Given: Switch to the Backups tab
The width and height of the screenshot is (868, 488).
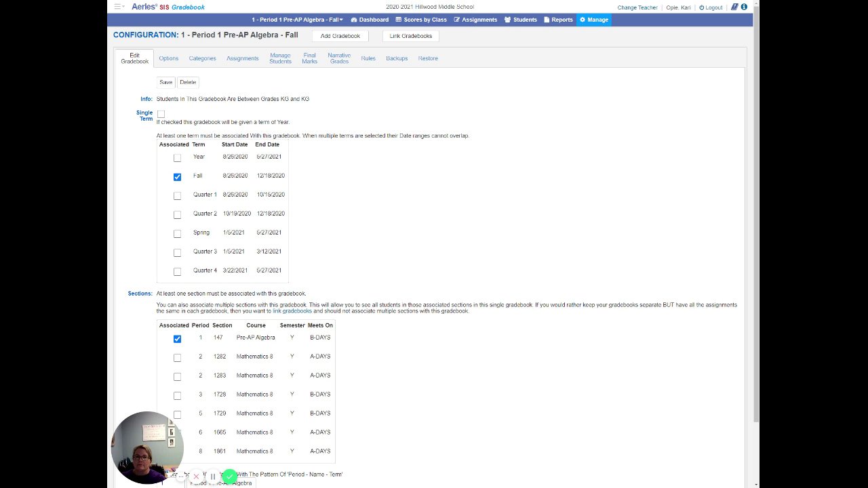Looking at the screenshot, I should (397, 58).
